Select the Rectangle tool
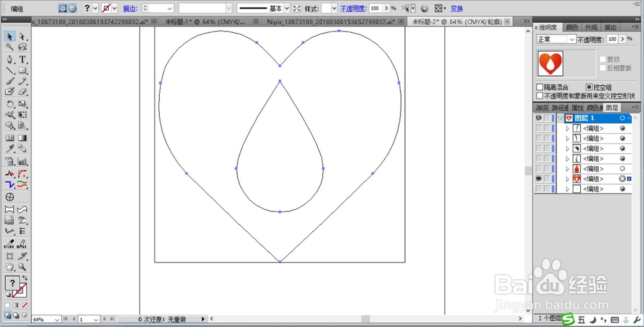Screen dimensions: 644x327 22,70
